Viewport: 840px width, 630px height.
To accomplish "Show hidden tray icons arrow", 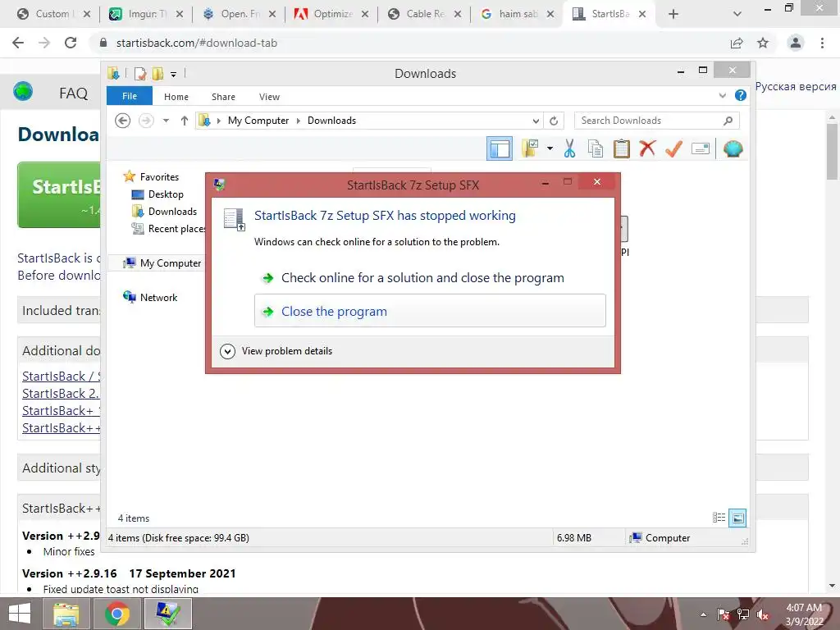I will pos(703,614).
